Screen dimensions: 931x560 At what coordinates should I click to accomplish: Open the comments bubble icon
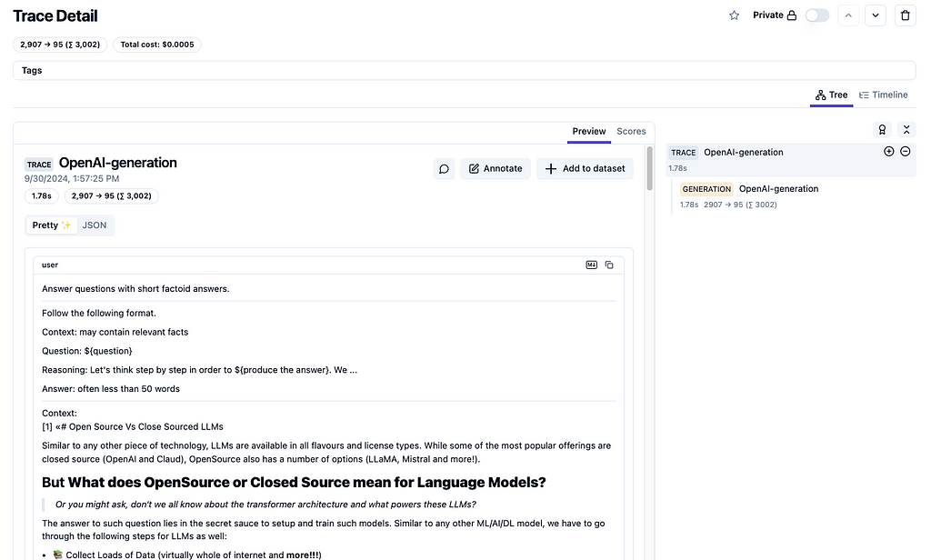444,169
